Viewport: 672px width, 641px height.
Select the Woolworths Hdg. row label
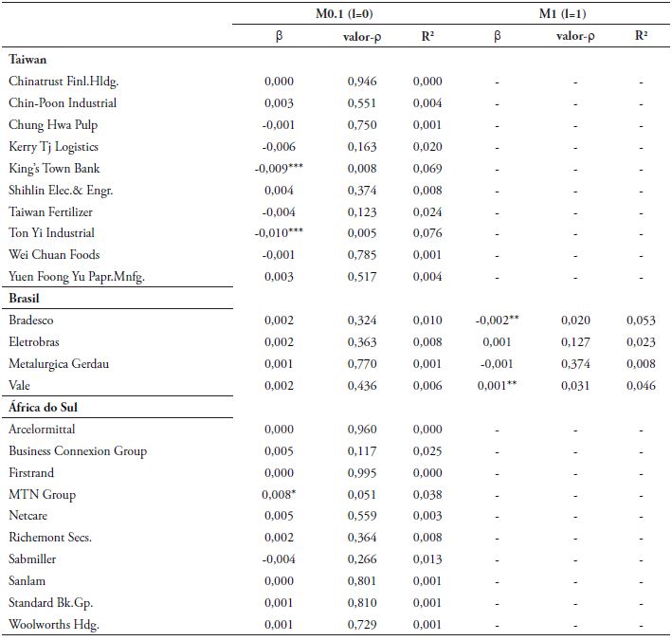(x=54, y=624)
